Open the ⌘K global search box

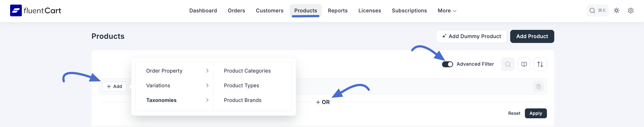point(597,11)
